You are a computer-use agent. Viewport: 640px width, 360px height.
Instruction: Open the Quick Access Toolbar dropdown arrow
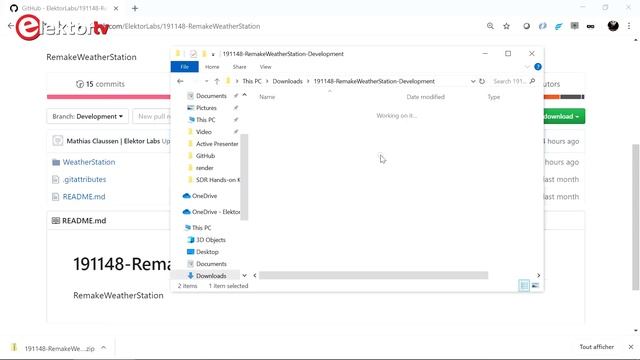(x=213, y=54)
